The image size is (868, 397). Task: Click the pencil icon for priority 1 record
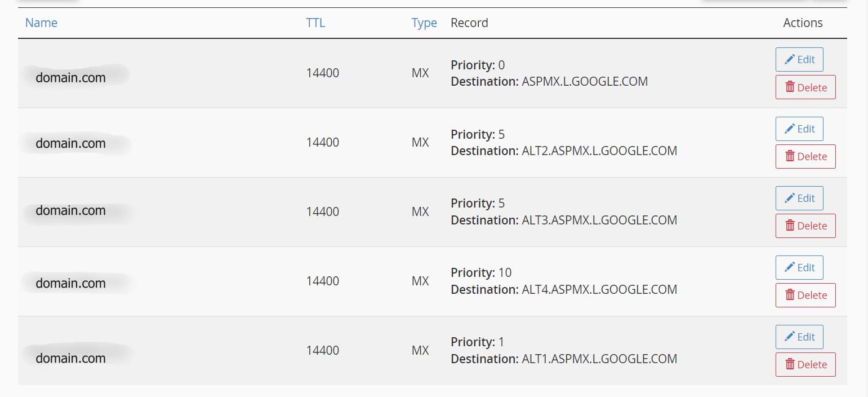point(790,337)
